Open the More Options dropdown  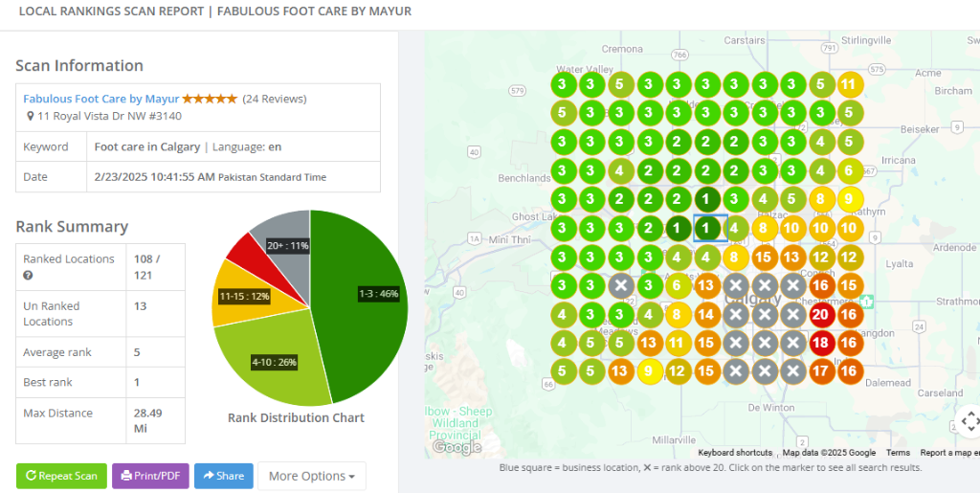point(312,476)
